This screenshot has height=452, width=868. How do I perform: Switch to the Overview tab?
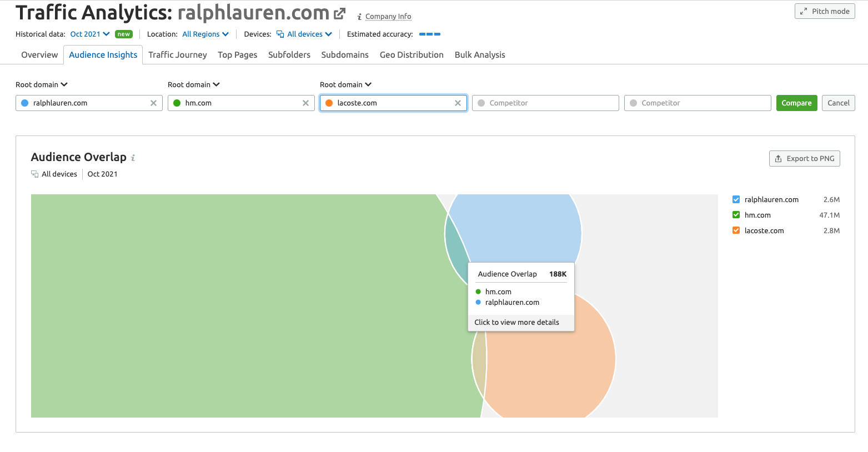coord(39,55)
